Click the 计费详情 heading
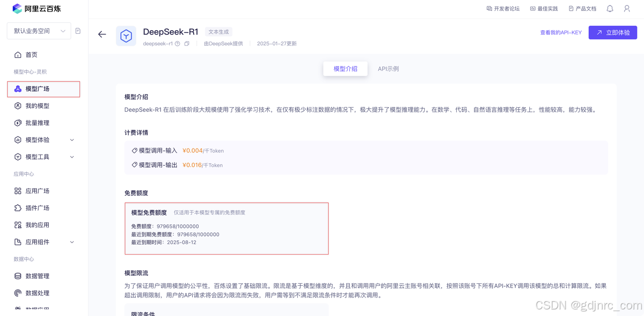 click(x=136, y=133)
